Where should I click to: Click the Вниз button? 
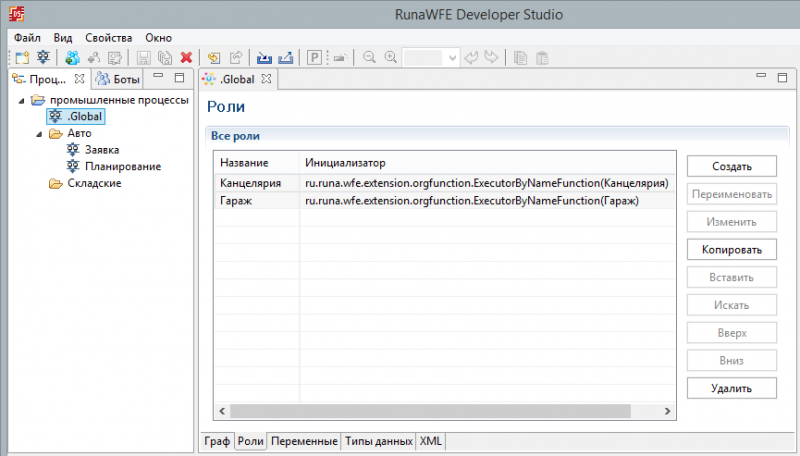coord(732,361)
